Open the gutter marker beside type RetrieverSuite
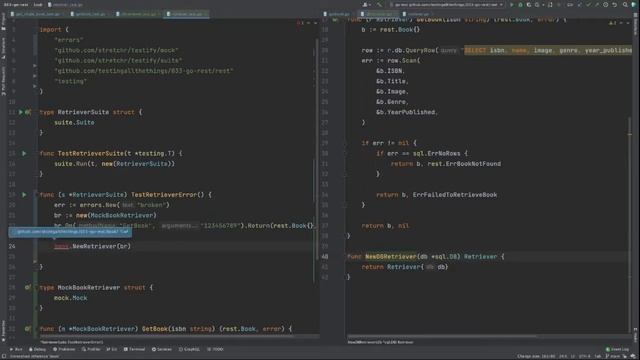640x360 pixels. coord(27,112)
